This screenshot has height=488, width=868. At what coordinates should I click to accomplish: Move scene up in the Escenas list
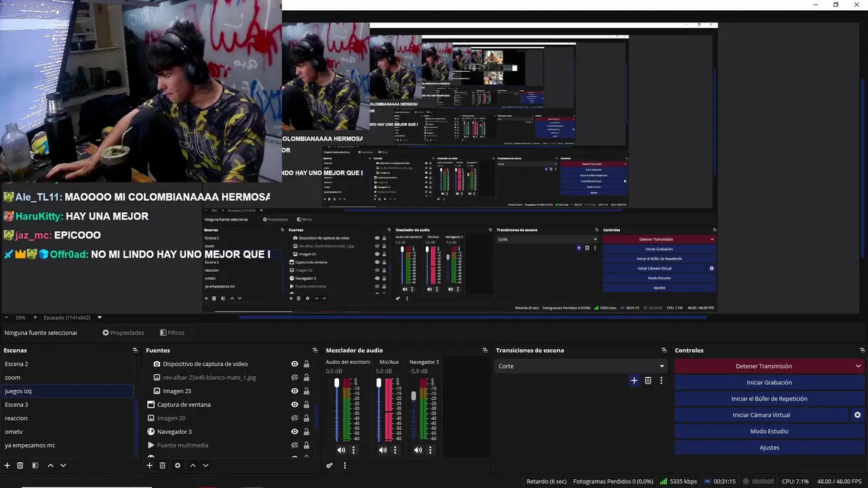coord(50,466)
